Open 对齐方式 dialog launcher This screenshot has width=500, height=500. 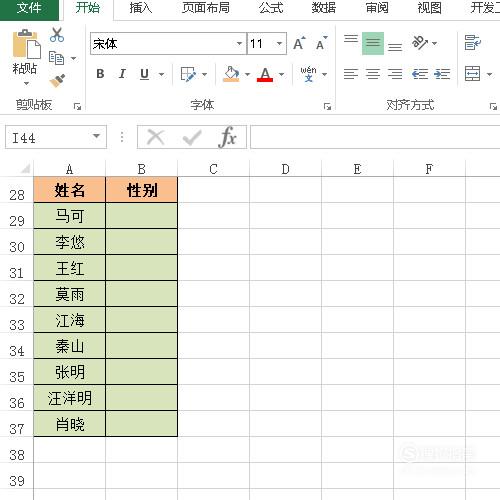[493, 107]
